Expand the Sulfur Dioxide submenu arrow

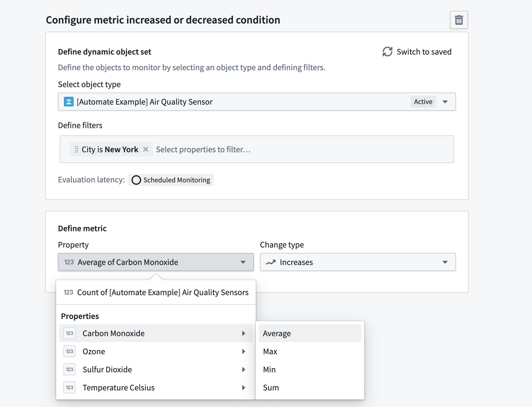pos(244,369)
